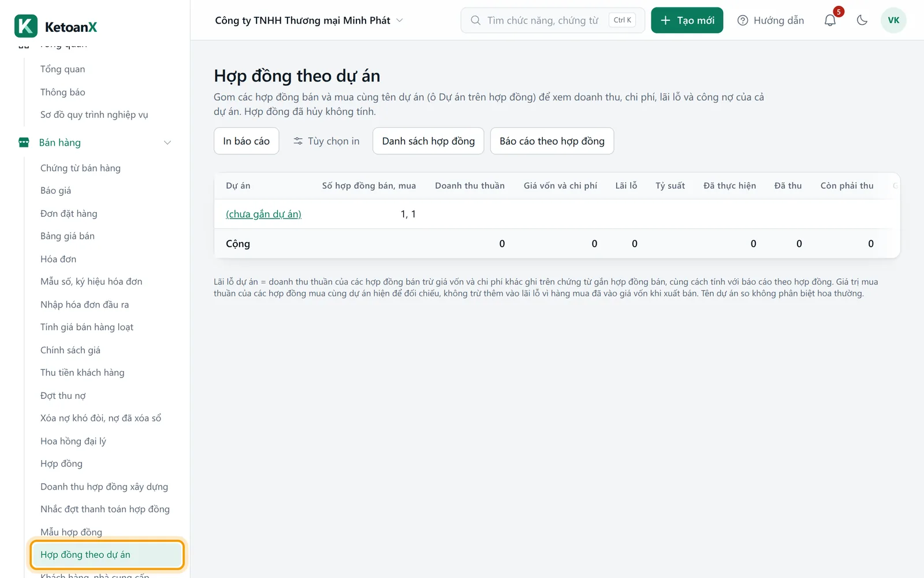Open Nhắc đợt thanh toán hợp đồng
924x578 pixels.
(x=105, y=509)
